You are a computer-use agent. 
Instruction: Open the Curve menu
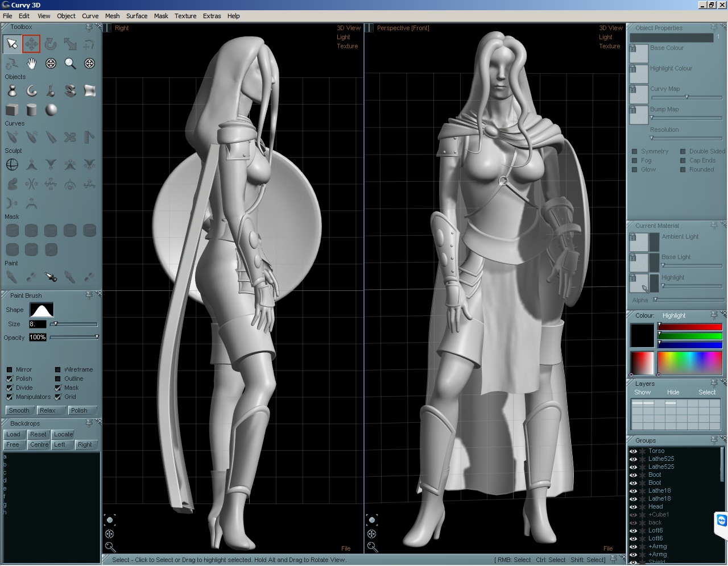click(90, 16)
